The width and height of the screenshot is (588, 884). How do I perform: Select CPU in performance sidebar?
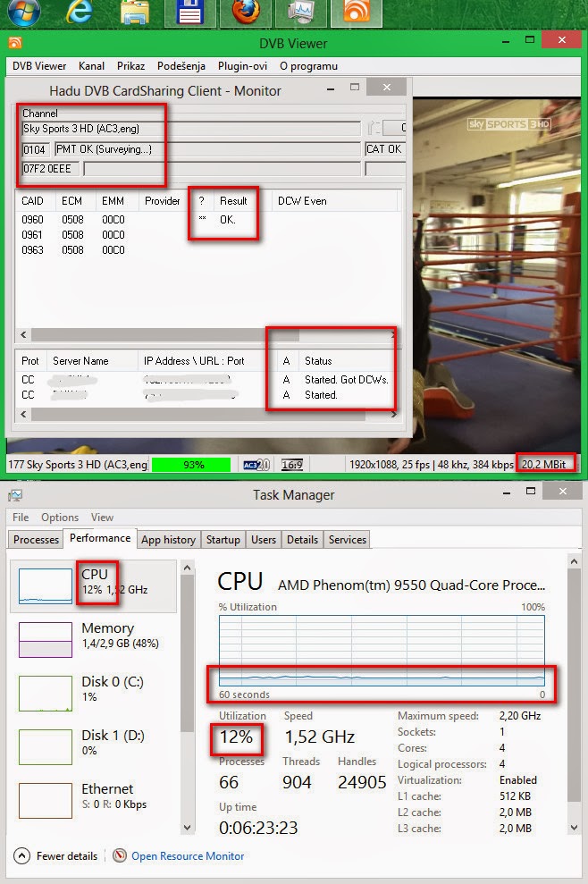(93, 585)
